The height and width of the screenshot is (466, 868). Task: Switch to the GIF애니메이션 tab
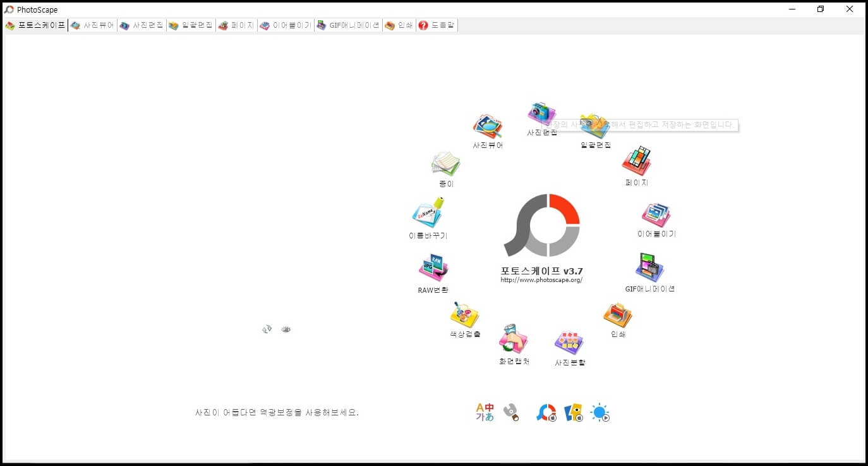(x=348, y=25)
